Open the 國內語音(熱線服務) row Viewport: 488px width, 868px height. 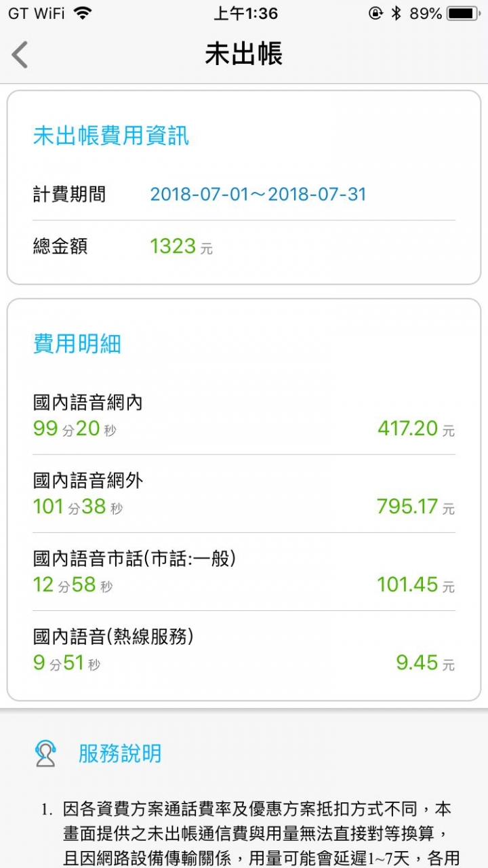coord(244,650)
